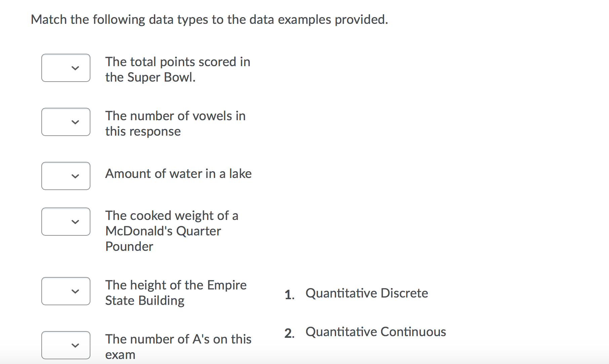
Task: Click the number of vowels example text
Action: click(175, 123)
